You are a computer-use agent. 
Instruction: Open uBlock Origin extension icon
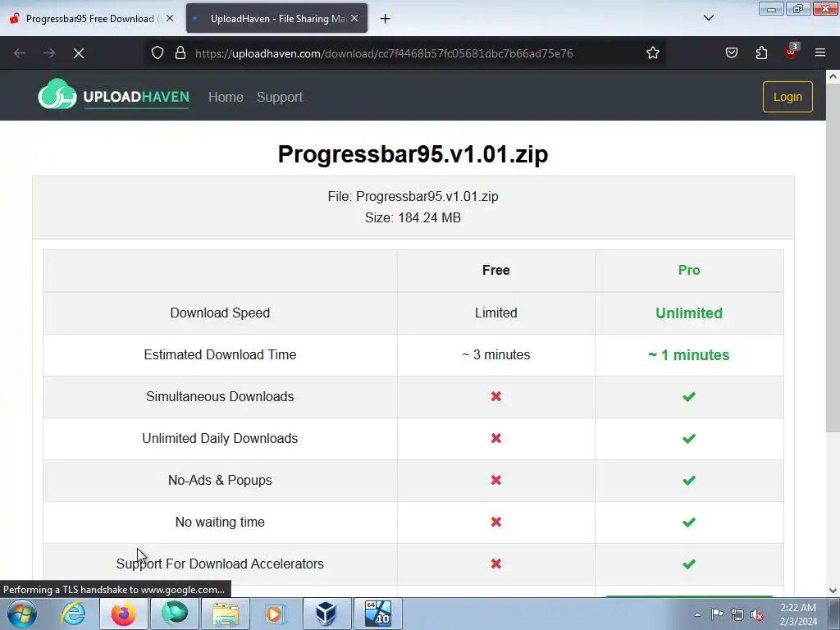point(791,52)
